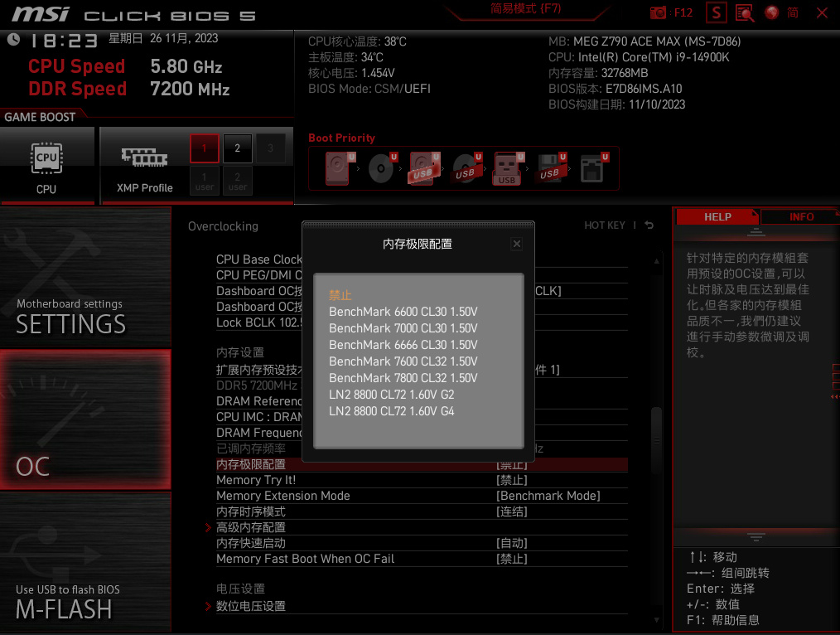The width and height of the screenshot is (840, 635).
Task: Select BenchMark 7800 CL32 1.50V preset
Action: (403, 378)
